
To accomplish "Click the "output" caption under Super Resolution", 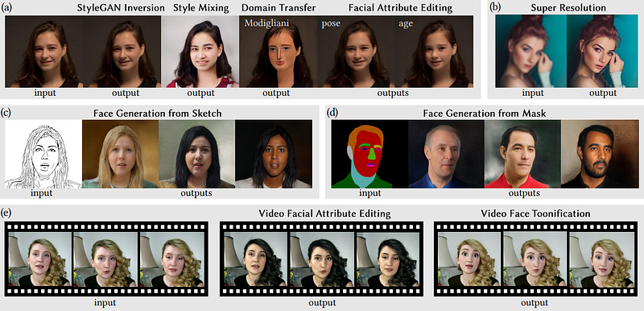I will click(603, 93).
